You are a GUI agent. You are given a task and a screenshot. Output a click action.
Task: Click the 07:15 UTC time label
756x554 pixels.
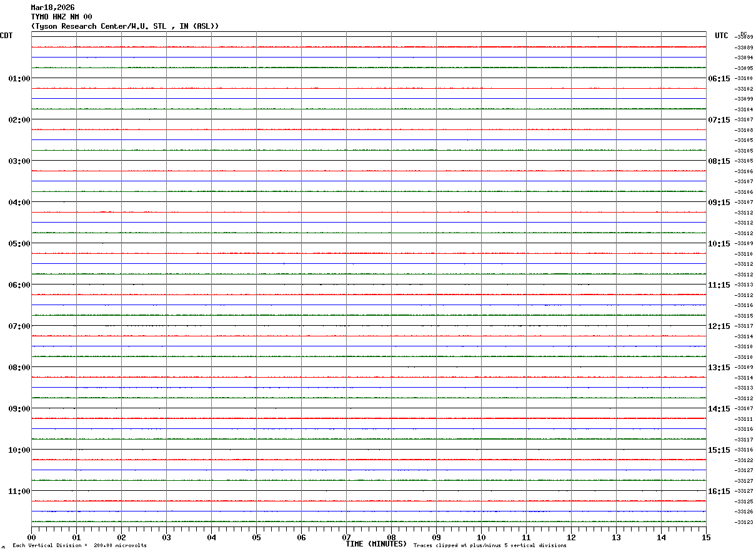(719, 120)
